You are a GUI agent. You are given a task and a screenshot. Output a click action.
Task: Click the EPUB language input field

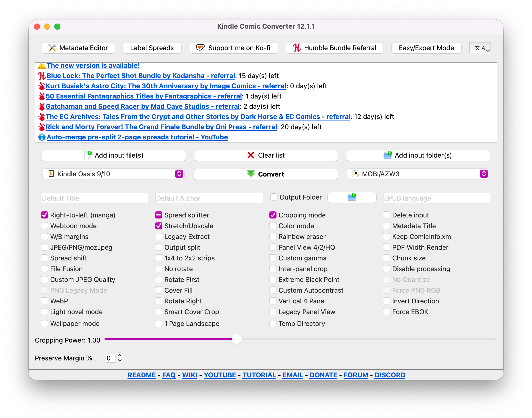click(x=437, y=198)
